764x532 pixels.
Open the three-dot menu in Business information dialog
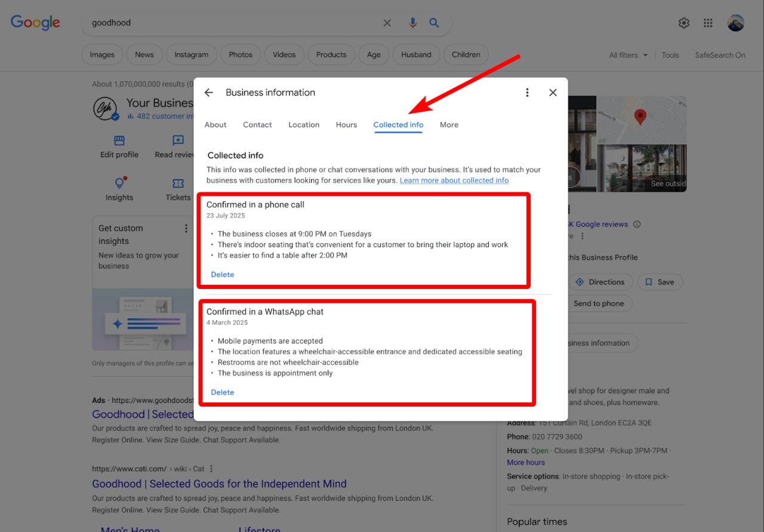(527, 93)
